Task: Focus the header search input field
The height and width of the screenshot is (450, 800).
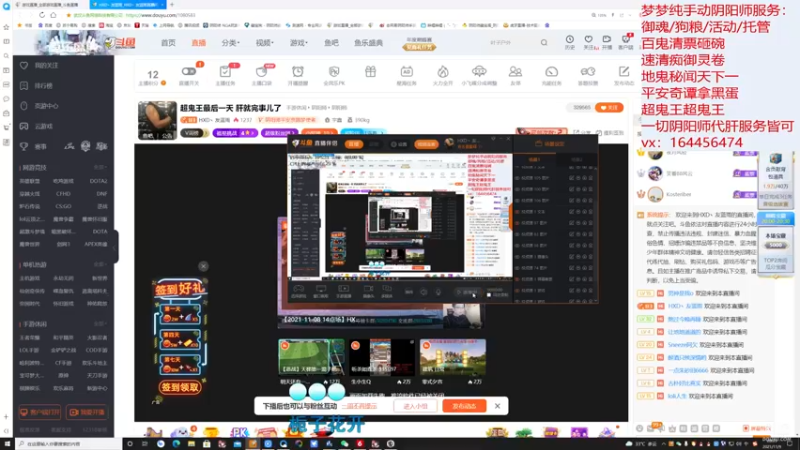Action: (510, 43)
